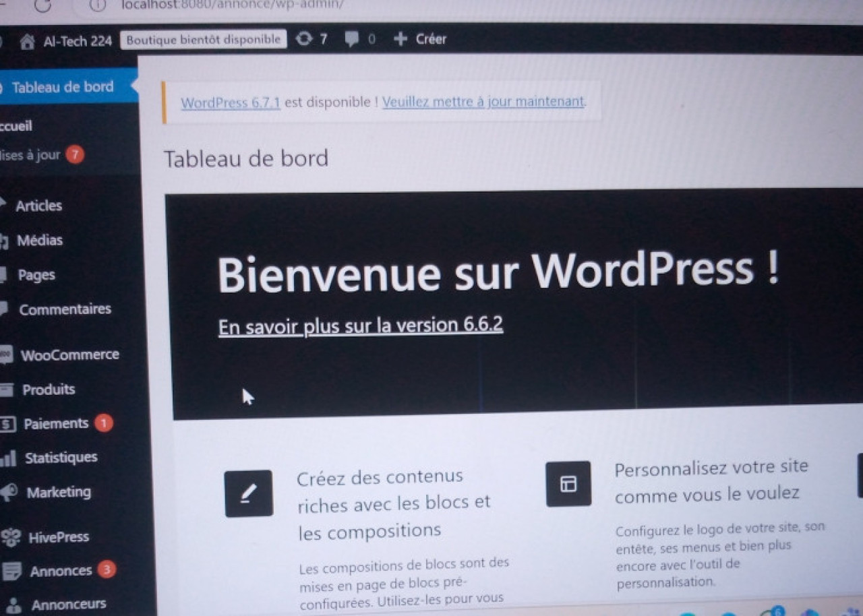This screenshot has width=863, height=616.
Task: Click the pencil edit icon in welcome panel
Action: coord(249,493)
